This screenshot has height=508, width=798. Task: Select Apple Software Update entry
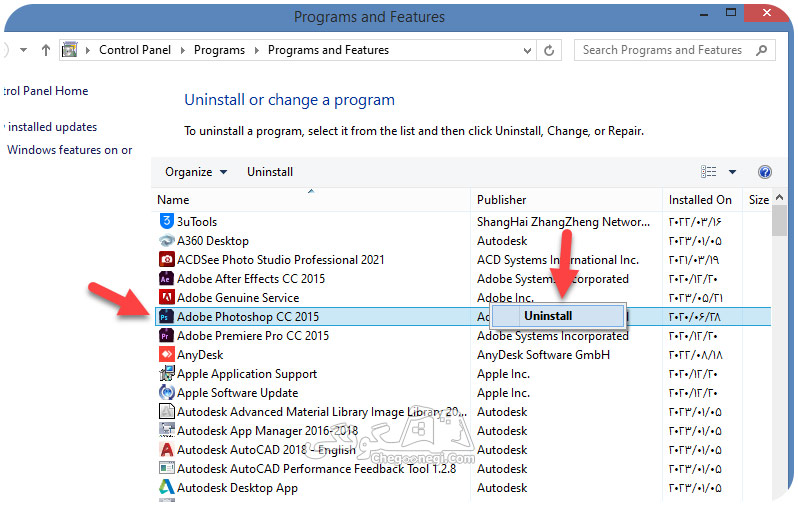tap(237, 393)
